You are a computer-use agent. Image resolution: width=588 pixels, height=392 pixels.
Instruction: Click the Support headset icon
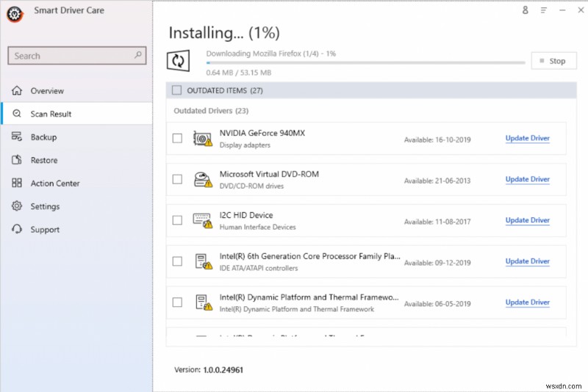click(17, 229)
